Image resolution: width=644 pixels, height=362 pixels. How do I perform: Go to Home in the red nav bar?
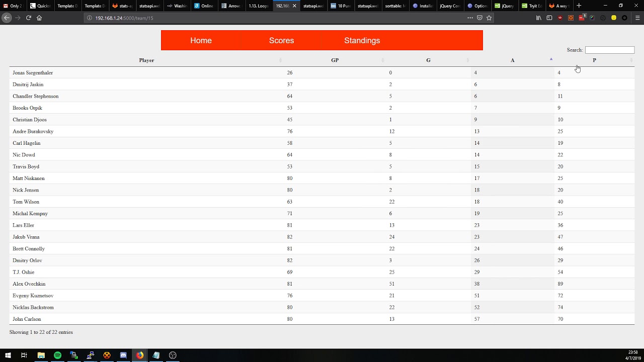pos(201,40)
